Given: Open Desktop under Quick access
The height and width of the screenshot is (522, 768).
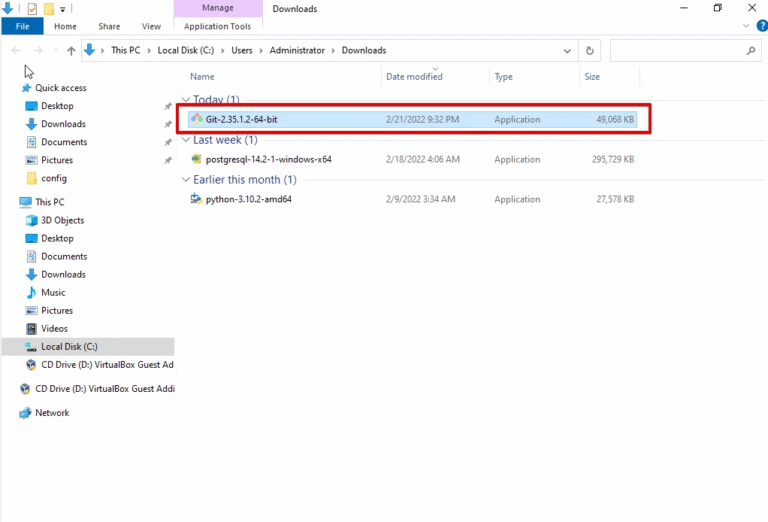Looking at the screenshot, I should pos(57,106).
